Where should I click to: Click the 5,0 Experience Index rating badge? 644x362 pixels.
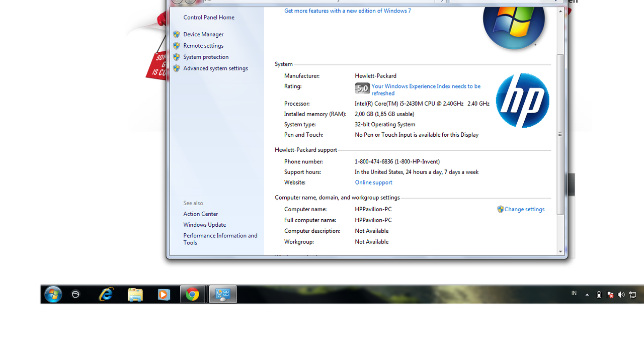pos(362,89)
